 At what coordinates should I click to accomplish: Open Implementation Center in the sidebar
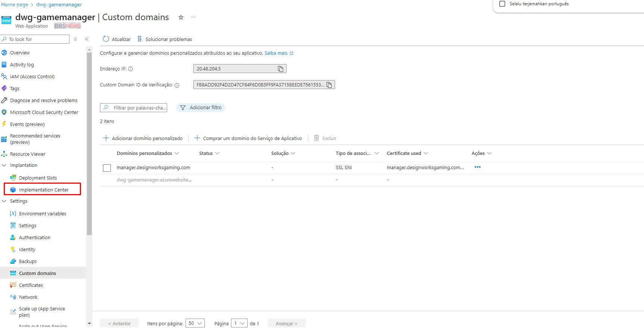(x=44, y=190)
